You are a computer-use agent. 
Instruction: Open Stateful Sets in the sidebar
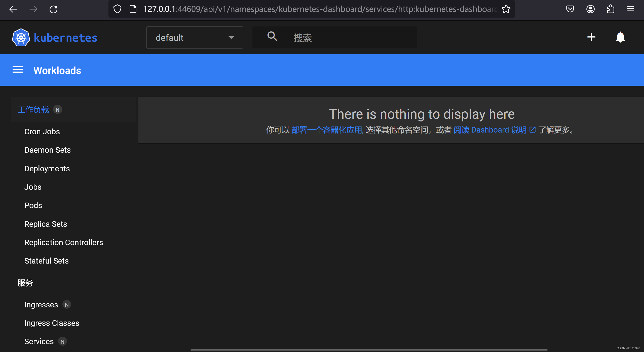(x=47, y=261)
